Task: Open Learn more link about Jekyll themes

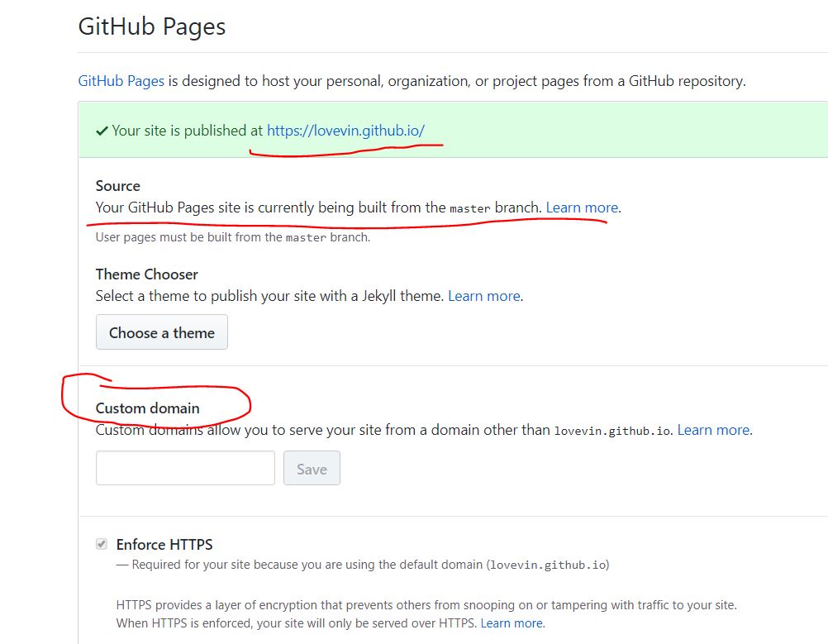Action: pos(484,296)
